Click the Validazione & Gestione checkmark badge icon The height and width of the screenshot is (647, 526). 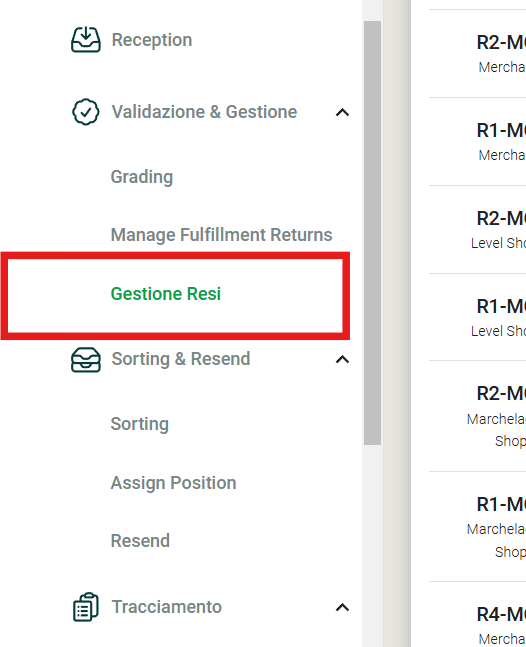86,112
